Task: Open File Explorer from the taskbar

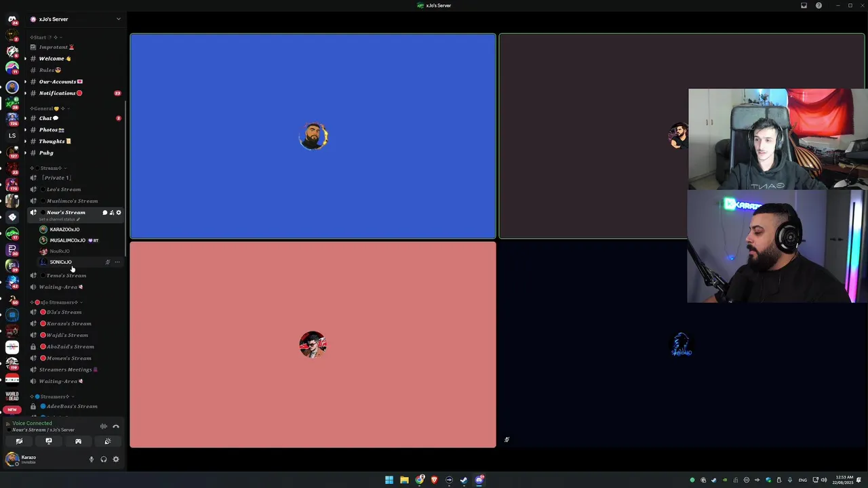Action: pyautogui.click(x=404, y=480)
